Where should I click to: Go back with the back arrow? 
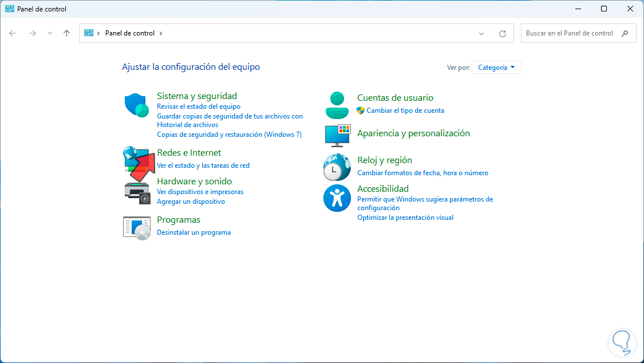13,33
